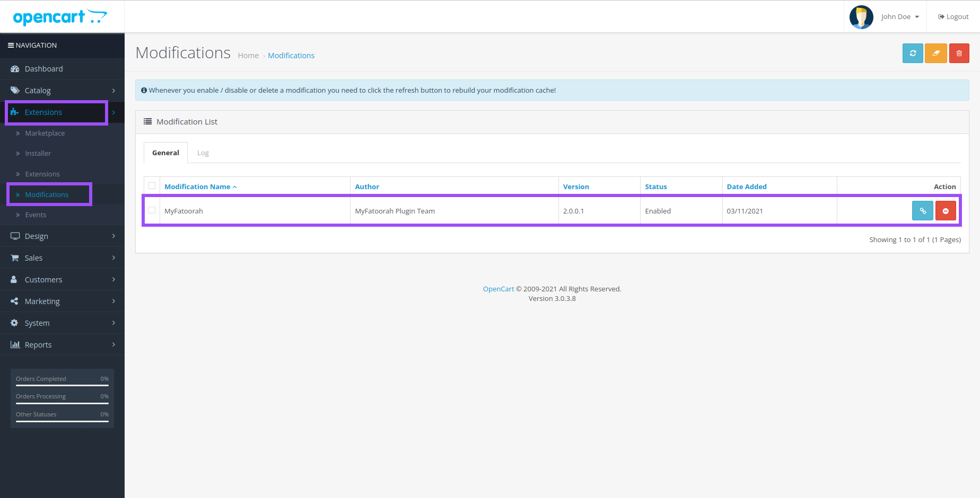
Task: Click the Dashboard gauge icon
Action: tap(15, 69)
